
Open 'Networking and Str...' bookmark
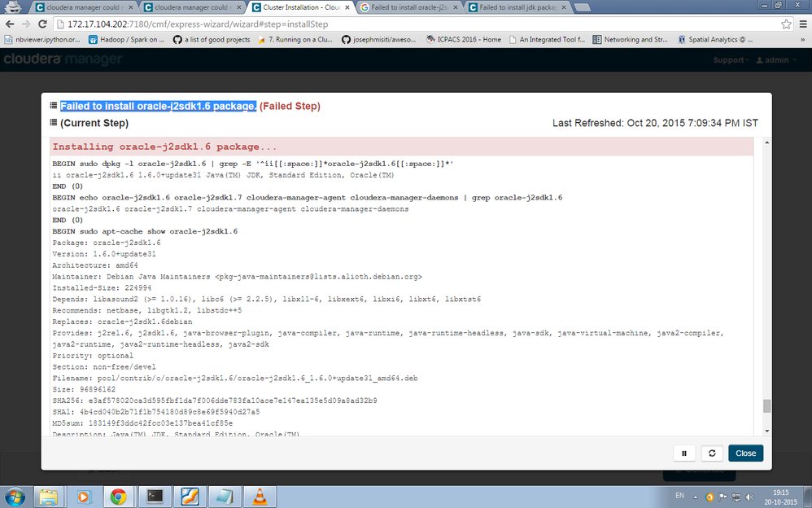pos(631,39)
